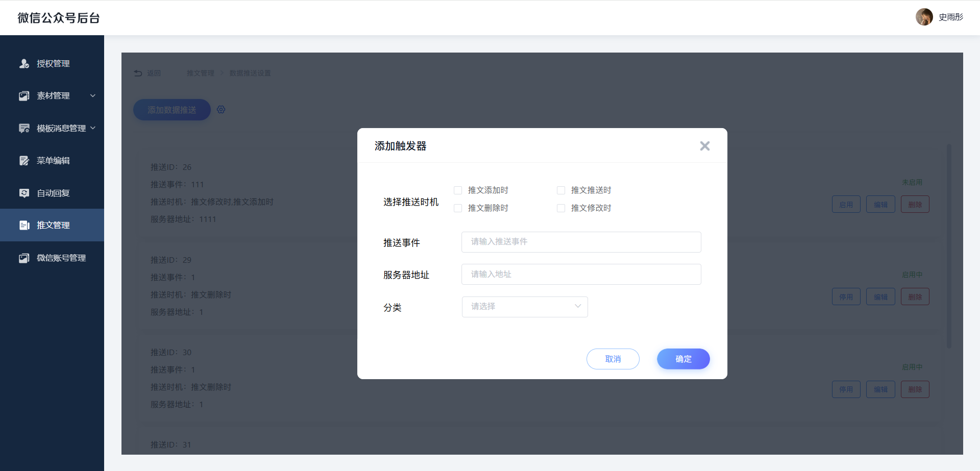
Task: Close the 添加触发器 dialog with X
Action: [x=704, y=146]
